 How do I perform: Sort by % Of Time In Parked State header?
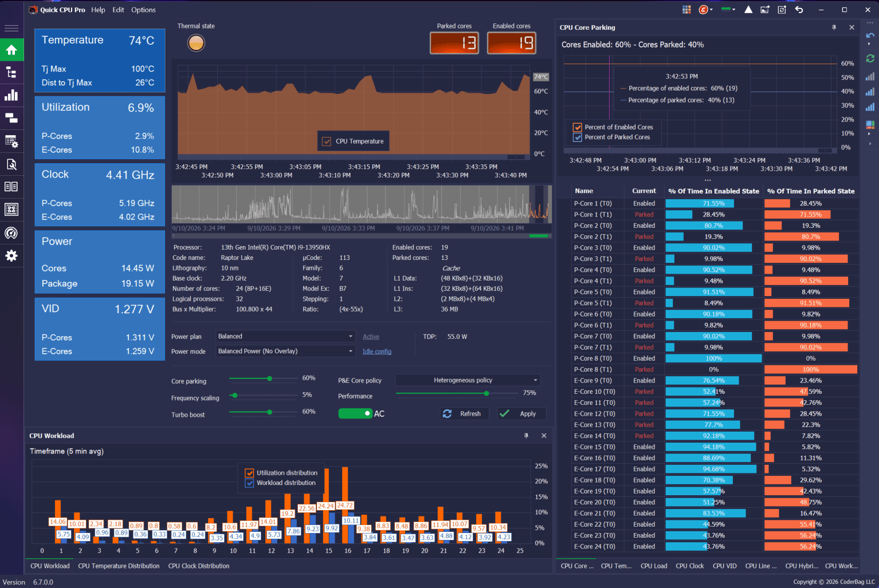coord(811,191)
